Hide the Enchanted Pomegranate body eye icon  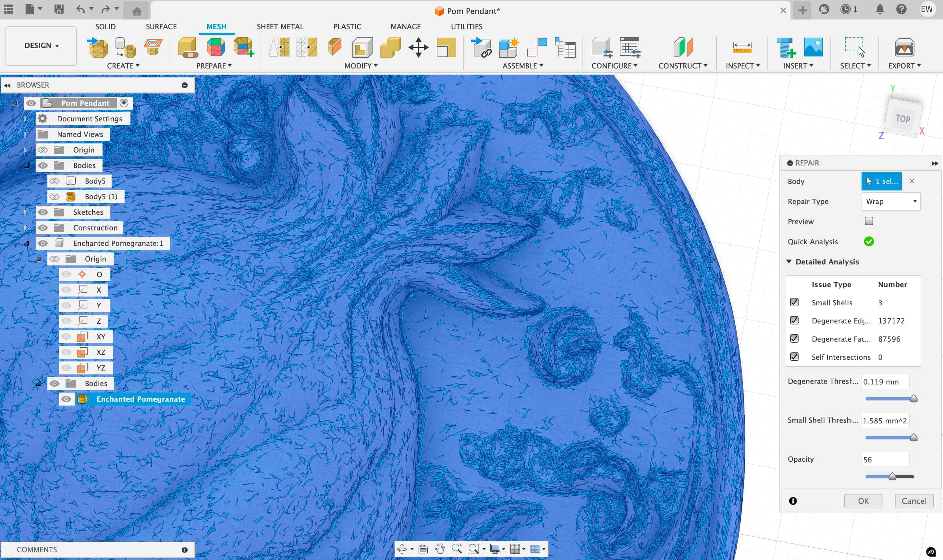click(67, 399)
